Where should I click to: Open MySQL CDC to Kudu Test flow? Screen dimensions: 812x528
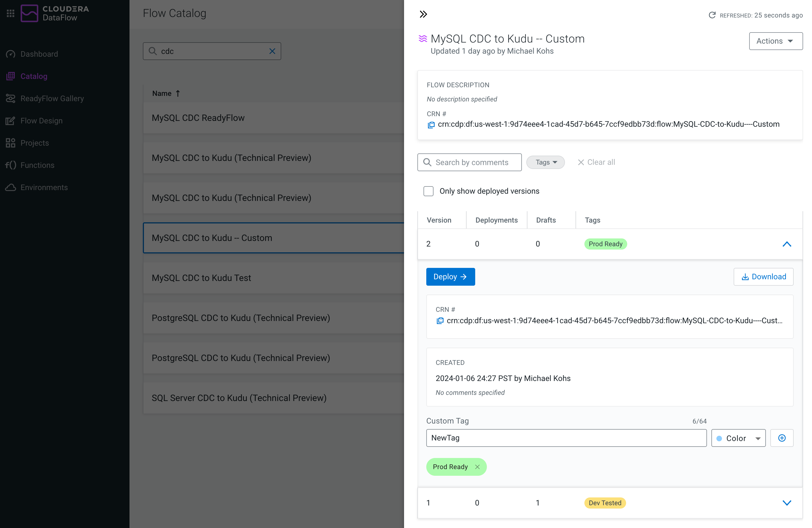[x=201, y=278]
